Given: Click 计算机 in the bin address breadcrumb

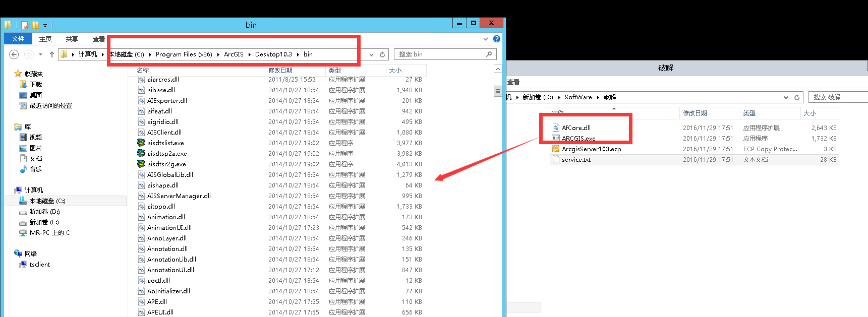Looking at the screenshot, I should point(88,54).
